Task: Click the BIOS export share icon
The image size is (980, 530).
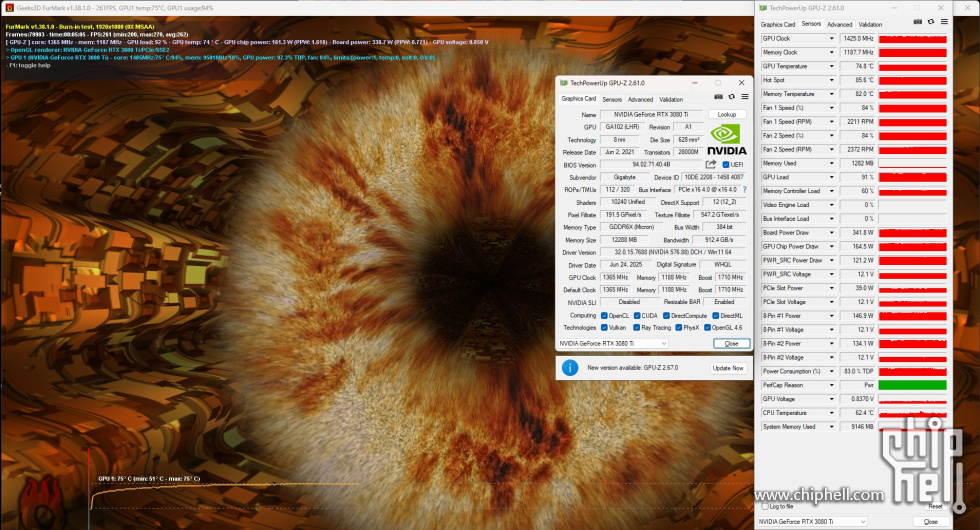Action: (x=711, y=164)
